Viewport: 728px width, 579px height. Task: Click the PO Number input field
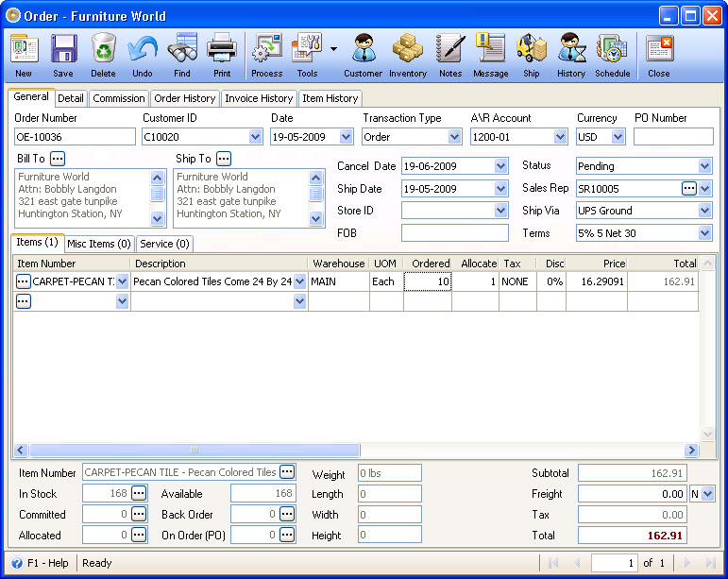tap(673, 137)
